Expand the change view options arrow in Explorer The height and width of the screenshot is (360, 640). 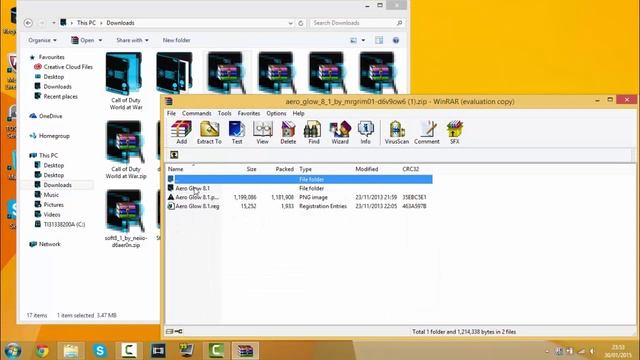click(363, 40)
